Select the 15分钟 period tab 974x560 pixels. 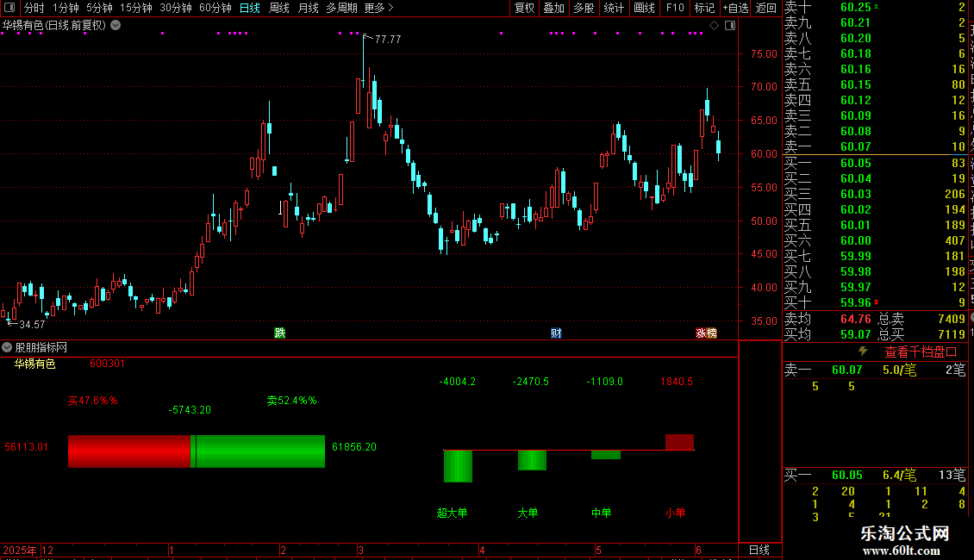point(136,8)
